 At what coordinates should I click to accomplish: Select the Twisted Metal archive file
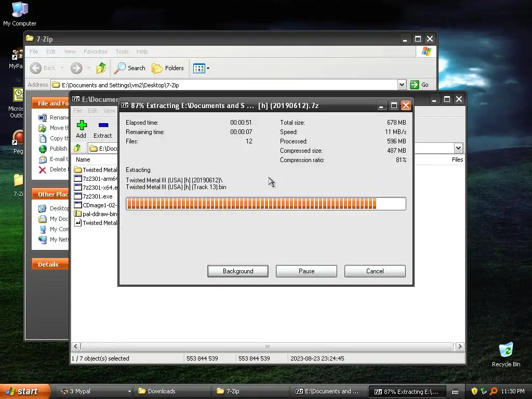coord(96,222)
